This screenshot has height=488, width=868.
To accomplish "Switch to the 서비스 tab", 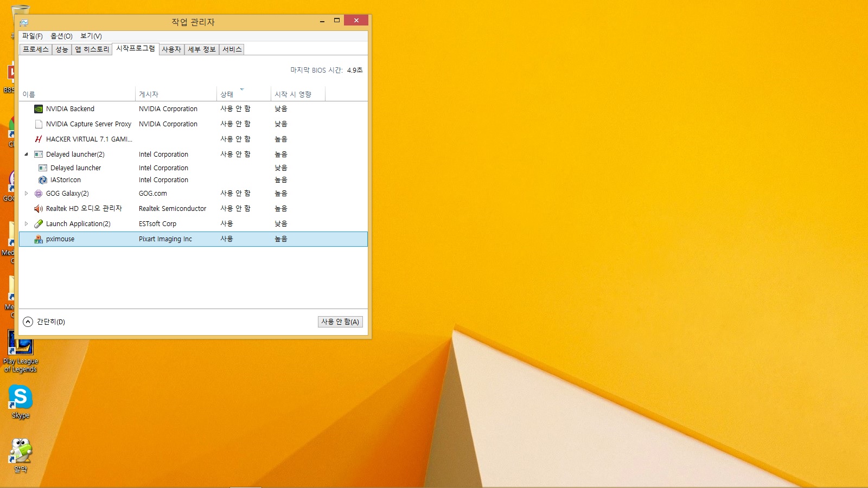I will (232, 49).
